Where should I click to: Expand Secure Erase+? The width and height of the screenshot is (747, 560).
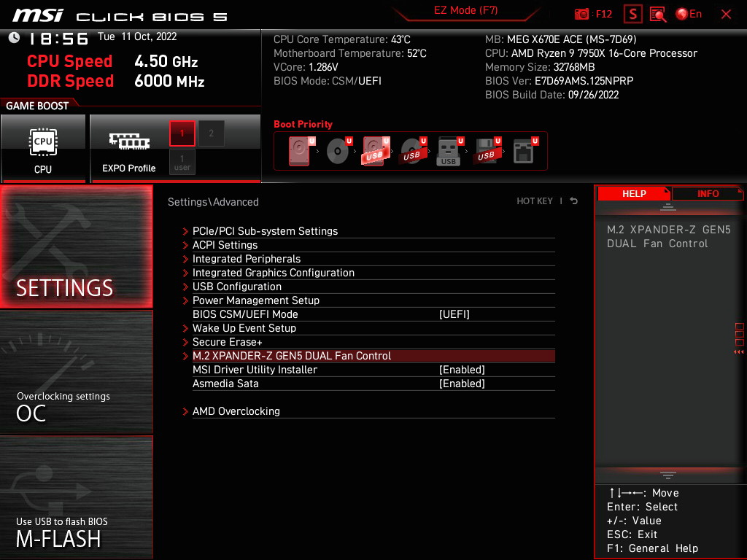[369, 342]
